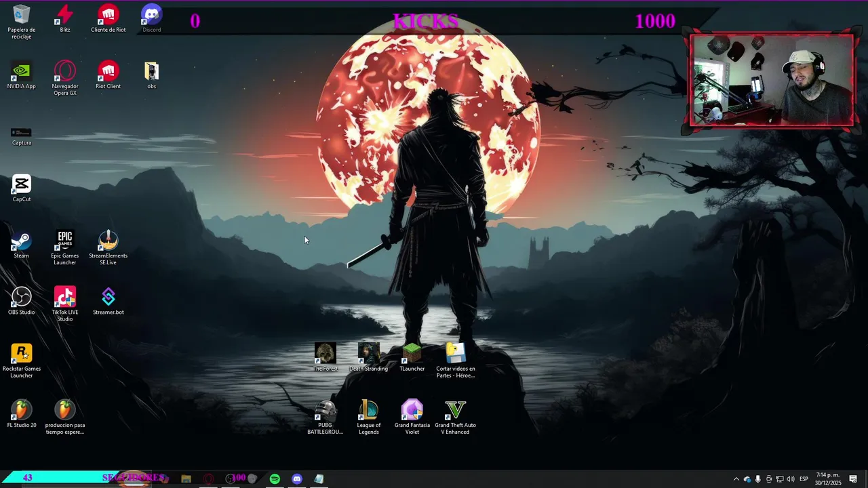Image resolution: width=868 pixels, height=488 pixels.
Task: Select the Cortar videos en Partes file
Action: point(456,361)
